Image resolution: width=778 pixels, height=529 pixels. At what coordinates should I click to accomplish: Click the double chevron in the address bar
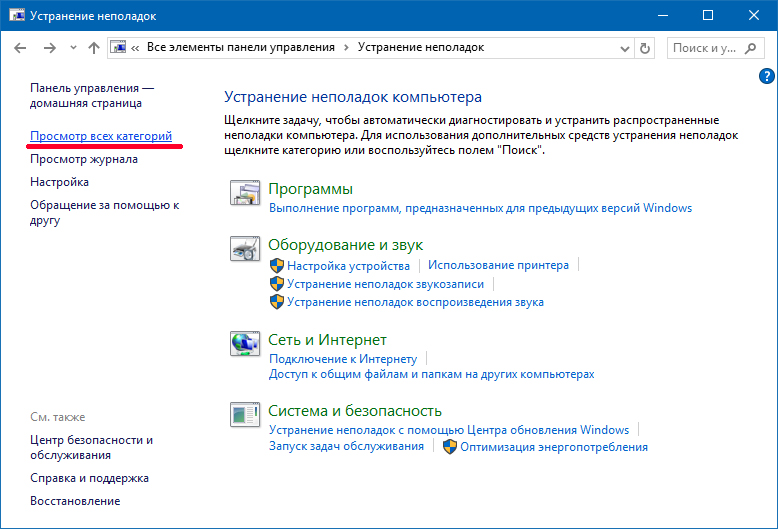[x=135, y=48]
